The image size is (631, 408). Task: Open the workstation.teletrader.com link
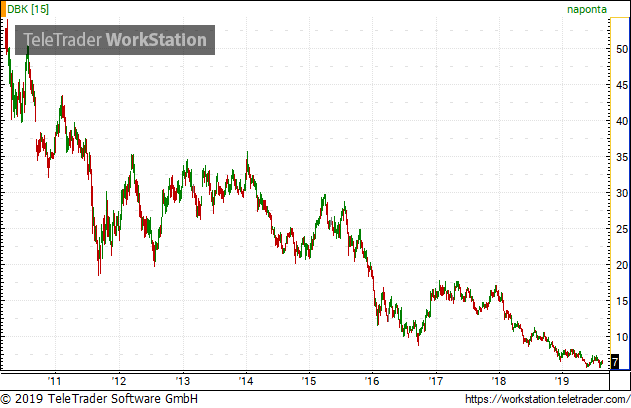pyautogui.click(x=547, y=399)
